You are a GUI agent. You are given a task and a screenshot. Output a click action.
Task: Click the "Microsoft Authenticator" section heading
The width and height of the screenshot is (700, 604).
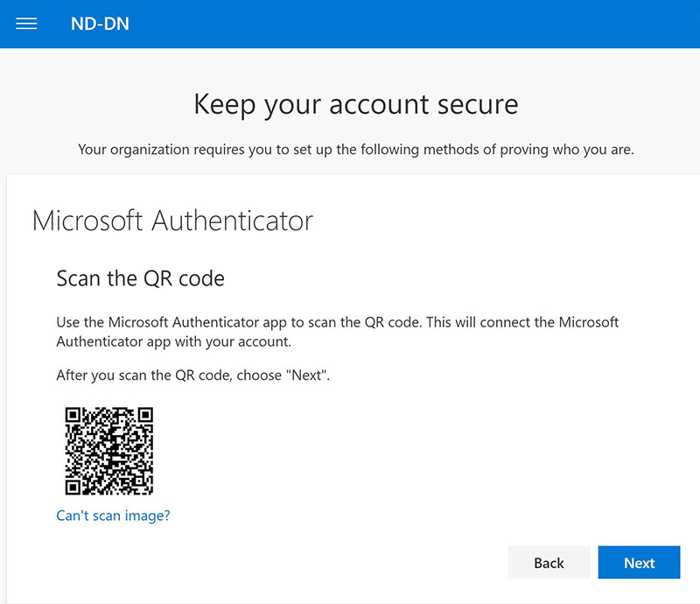172,220
